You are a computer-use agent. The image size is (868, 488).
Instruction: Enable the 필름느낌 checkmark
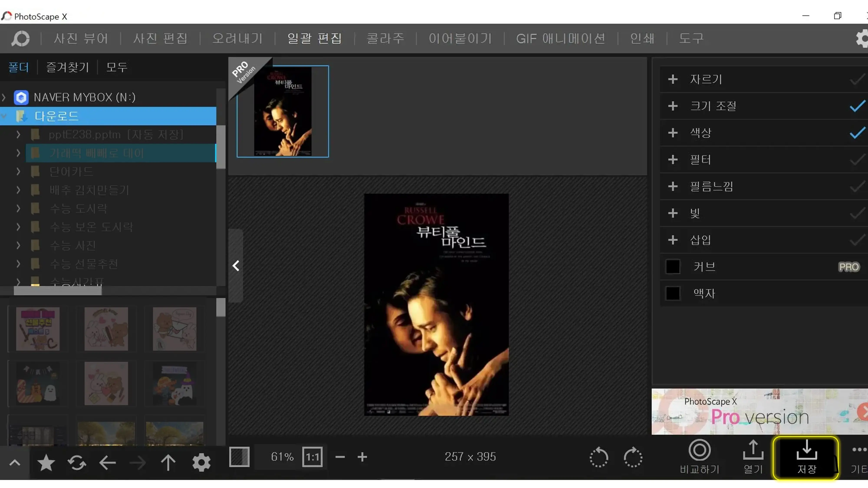(857, 186)
